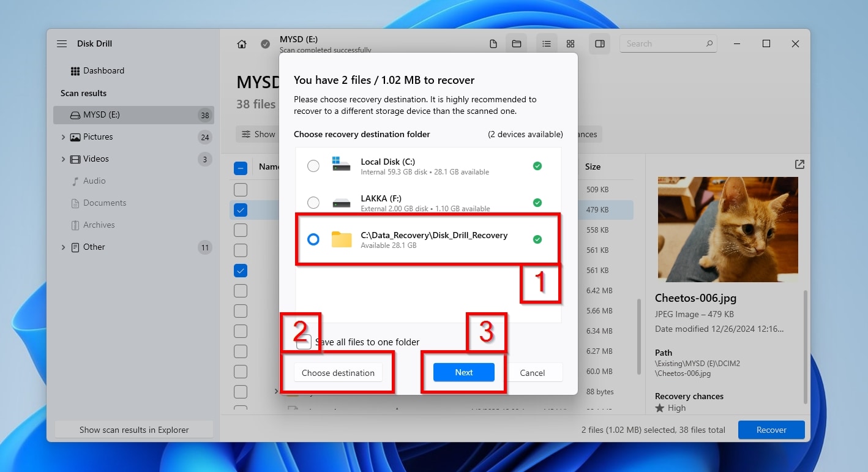Image resolution: width=868 pixels, height=472 pixels.
Task: Select the grid view layout icon
Action: tap(571, 44)
